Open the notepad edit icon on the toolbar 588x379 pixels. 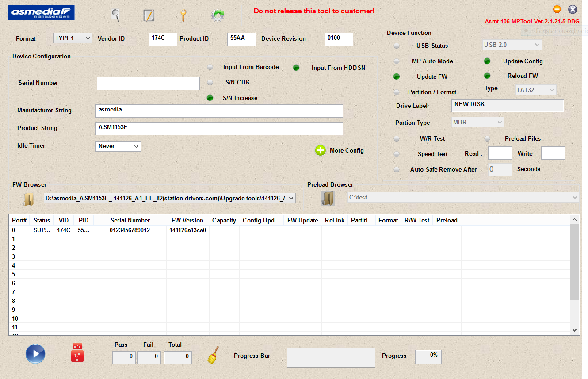149,15
